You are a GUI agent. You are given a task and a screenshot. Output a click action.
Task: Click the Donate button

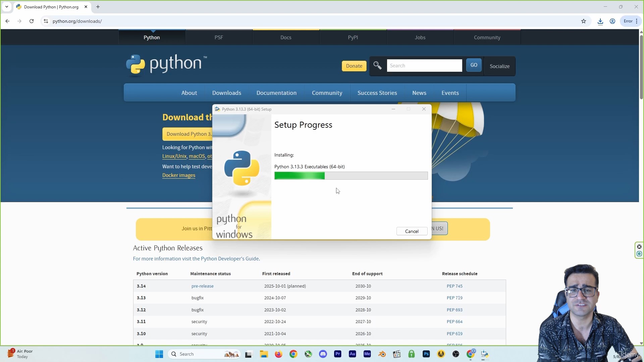(x=354, y=66)
